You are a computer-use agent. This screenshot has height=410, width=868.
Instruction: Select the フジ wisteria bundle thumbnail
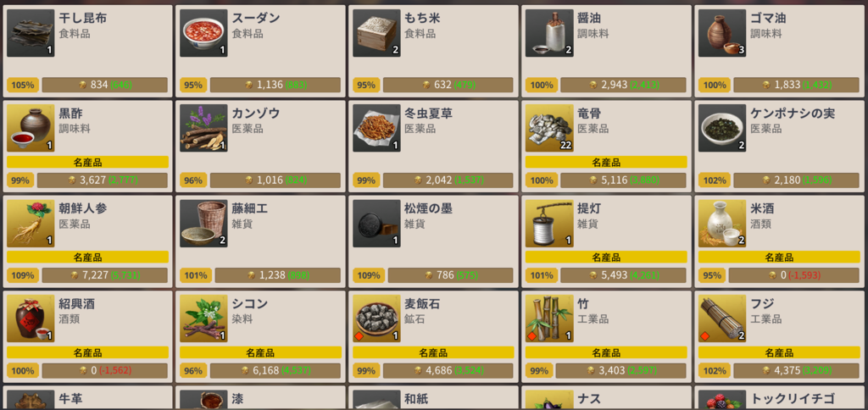coord(722,319)
